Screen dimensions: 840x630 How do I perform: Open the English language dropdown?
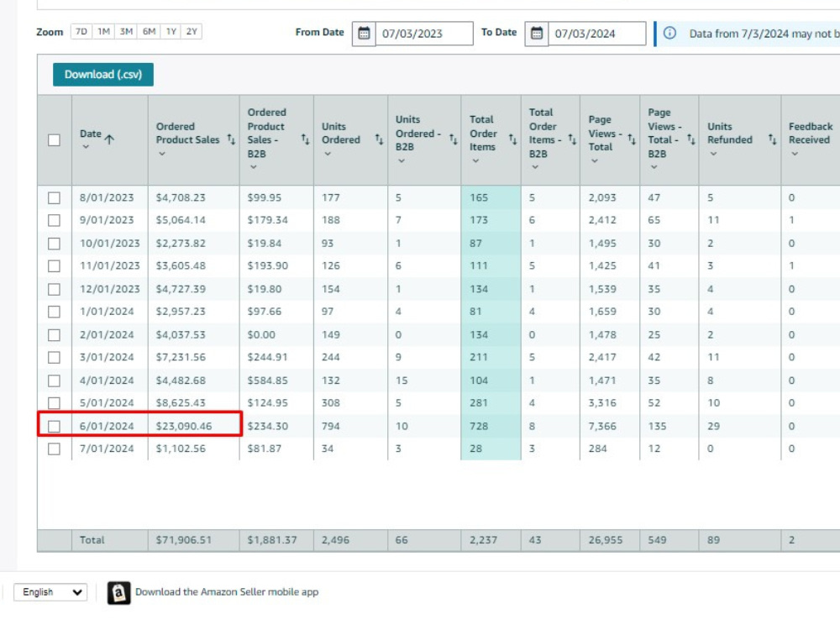(x=50, y=592)
